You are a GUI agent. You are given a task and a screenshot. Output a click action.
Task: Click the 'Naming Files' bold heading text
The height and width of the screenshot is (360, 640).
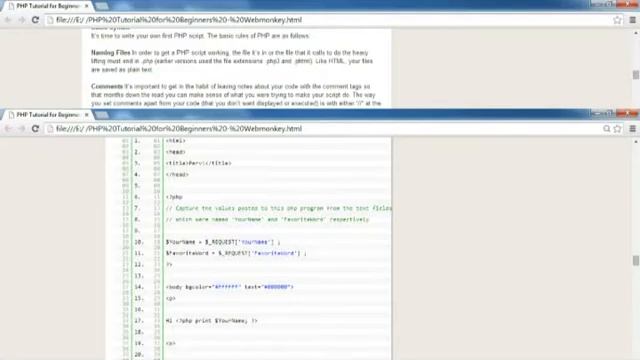[x=111, y=53]
